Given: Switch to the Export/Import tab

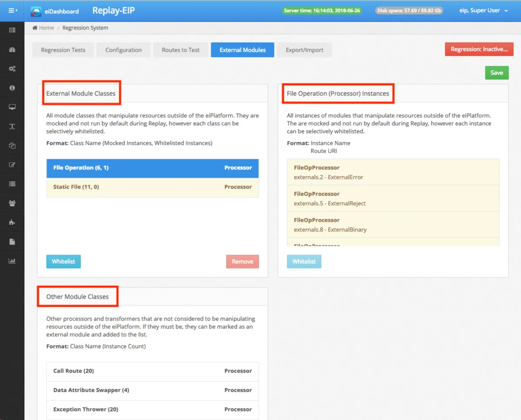Looking at the screenshot, I should 304,50.
